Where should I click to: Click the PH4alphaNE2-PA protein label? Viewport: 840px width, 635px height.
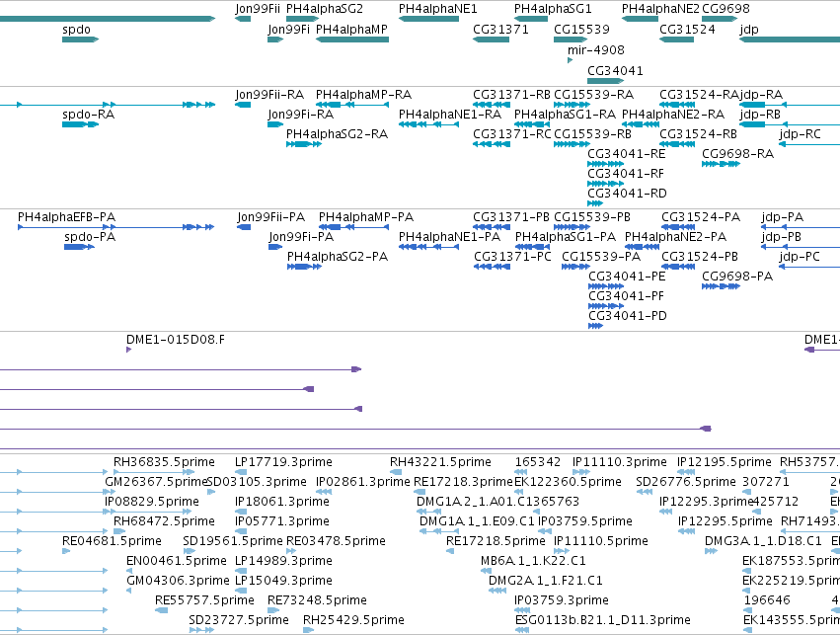point(675,237)
